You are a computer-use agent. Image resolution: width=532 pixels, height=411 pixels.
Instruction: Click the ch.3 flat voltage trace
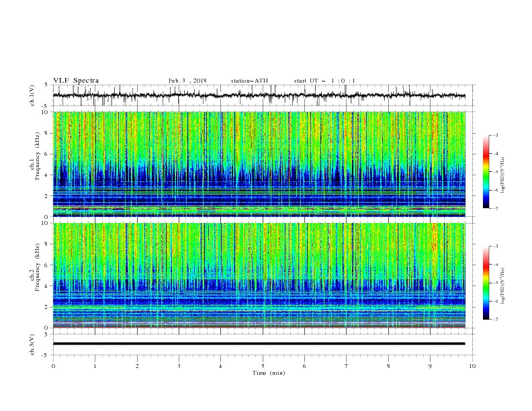(259, 344)
